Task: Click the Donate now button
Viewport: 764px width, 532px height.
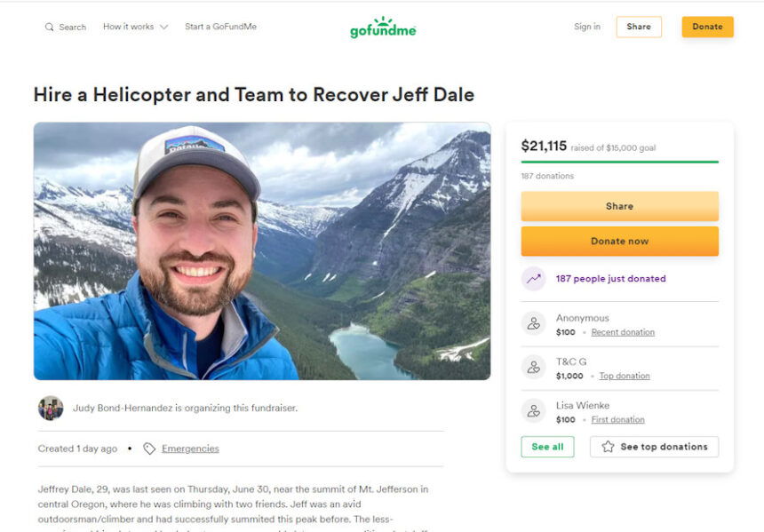Action: (x=620, y=242)
